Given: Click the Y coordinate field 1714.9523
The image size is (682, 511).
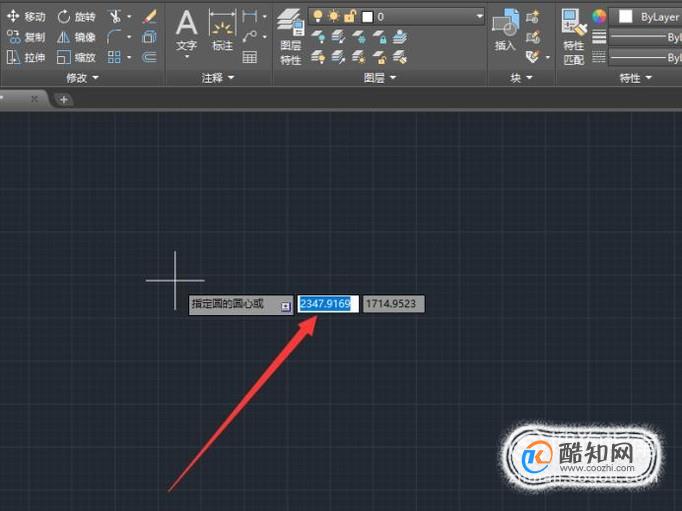Looking at the screenshot, I should tap(394, 304).
